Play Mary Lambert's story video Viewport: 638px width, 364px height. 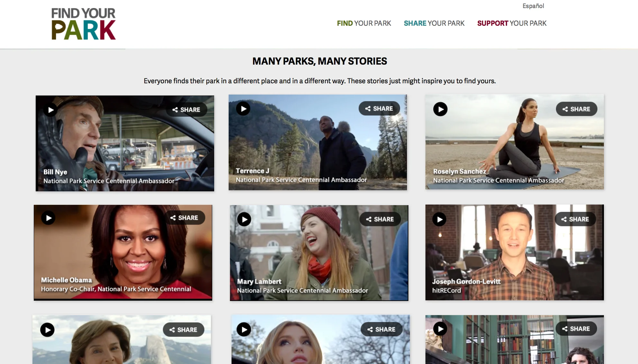(244, 219)
